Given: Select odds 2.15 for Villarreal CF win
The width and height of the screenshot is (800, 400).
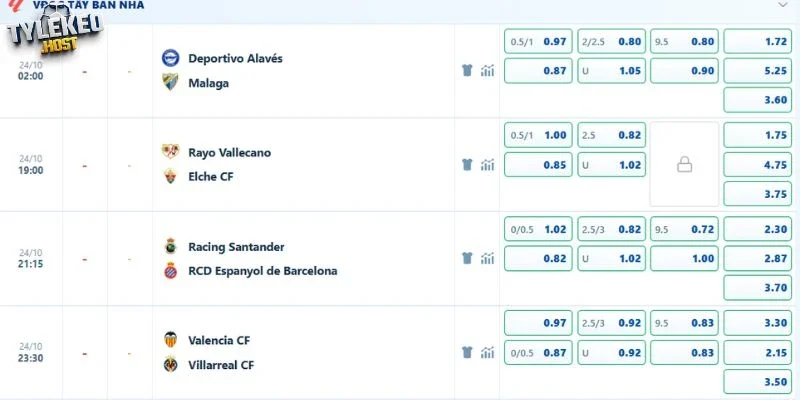Looking at the screenshot, I should 758,353.
